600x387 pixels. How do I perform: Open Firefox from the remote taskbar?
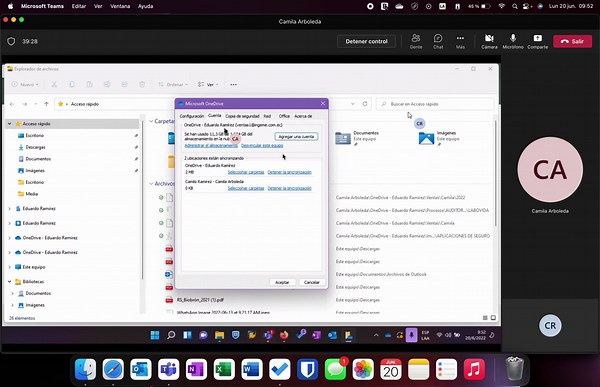click(x=284, y=335)
